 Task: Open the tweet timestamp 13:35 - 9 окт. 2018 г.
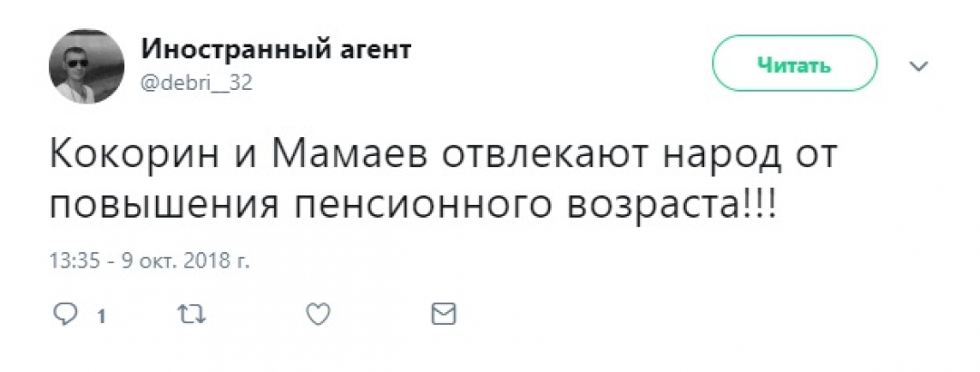[149, 261]
